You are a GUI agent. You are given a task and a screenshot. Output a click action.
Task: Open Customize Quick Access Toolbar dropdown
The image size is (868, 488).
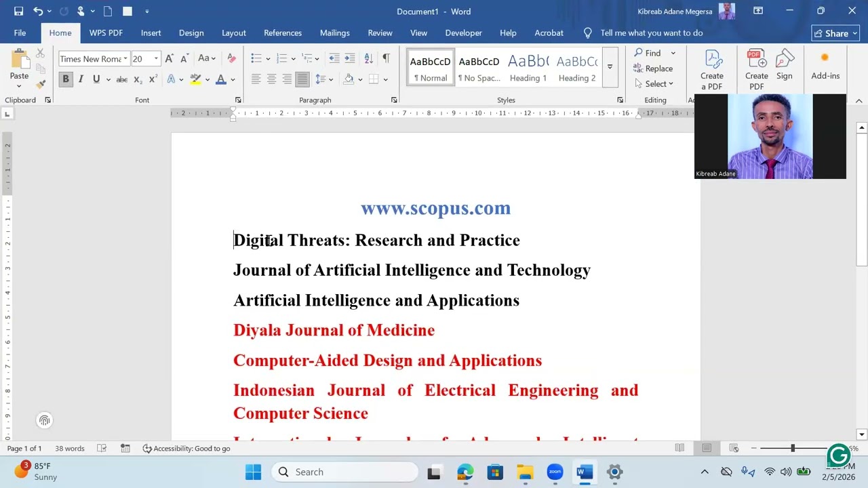(x=146, y=12)
